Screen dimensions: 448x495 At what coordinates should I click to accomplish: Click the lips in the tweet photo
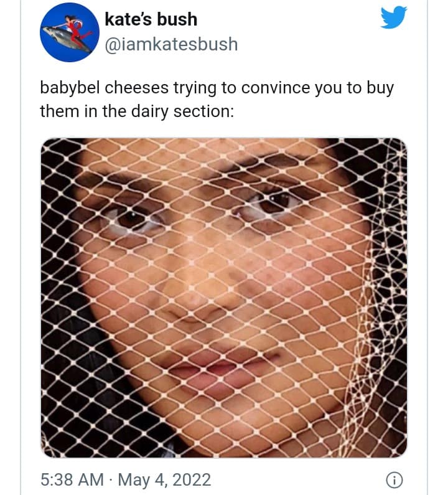[x=212, y=367]
